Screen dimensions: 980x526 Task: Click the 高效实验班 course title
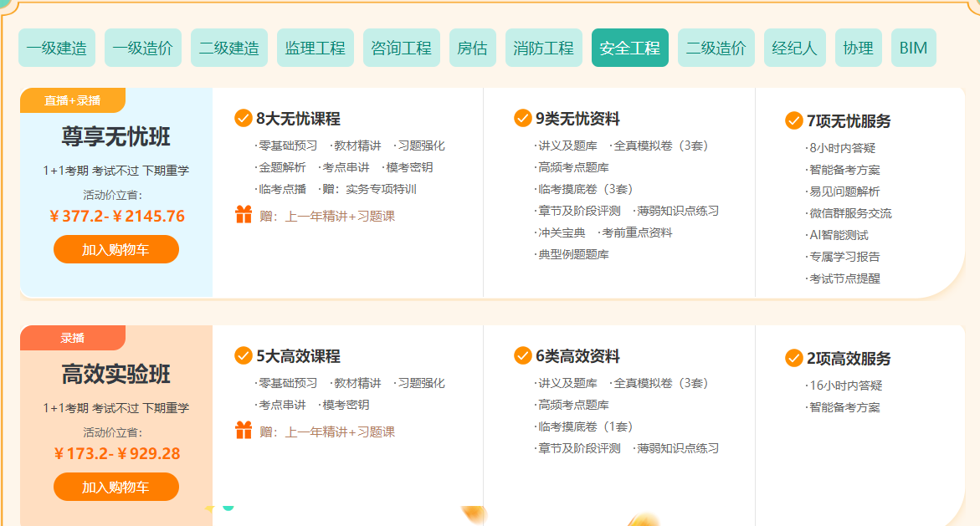(116, 375)
